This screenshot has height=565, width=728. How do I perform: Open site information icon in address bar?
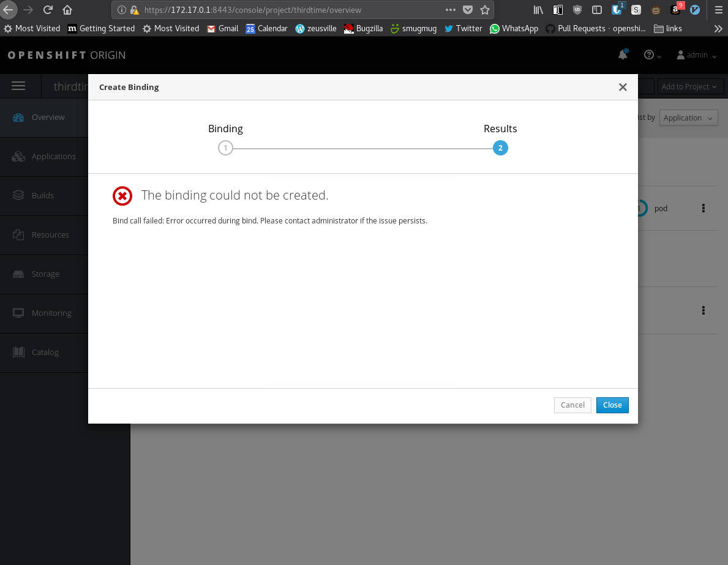pyautogui.click(x=122, y=10)
